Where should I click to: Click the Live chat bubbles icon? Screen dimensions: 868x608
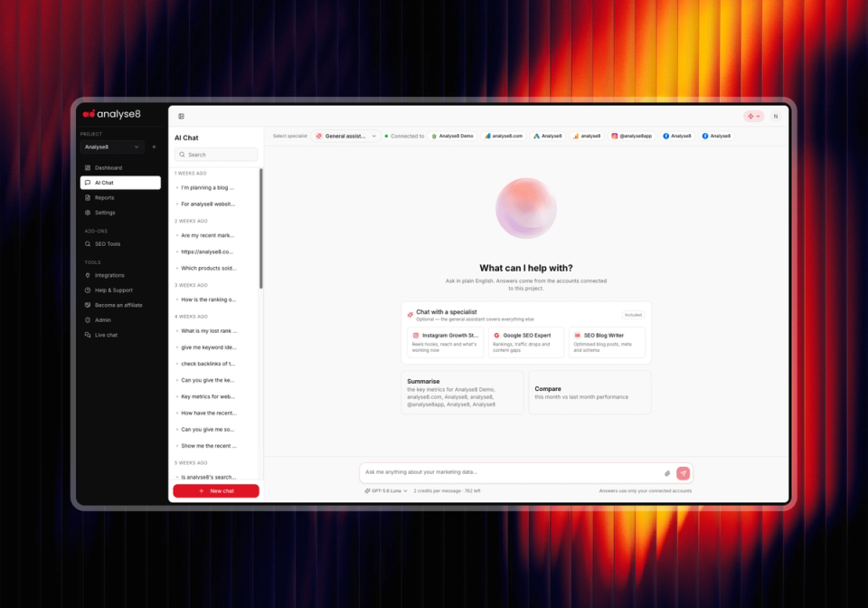[88, 335]
